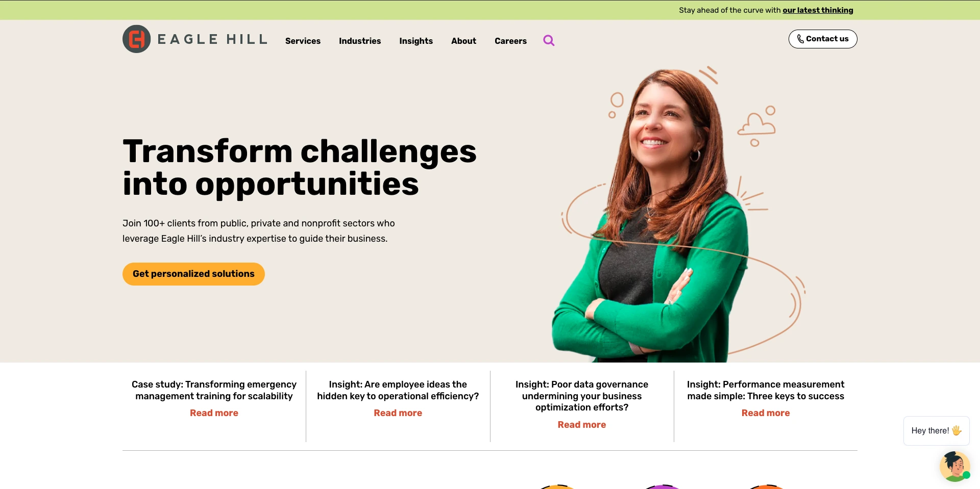Select the 'Transform challenges into opportunities' headline
The image size is (980, 489).
300,167
